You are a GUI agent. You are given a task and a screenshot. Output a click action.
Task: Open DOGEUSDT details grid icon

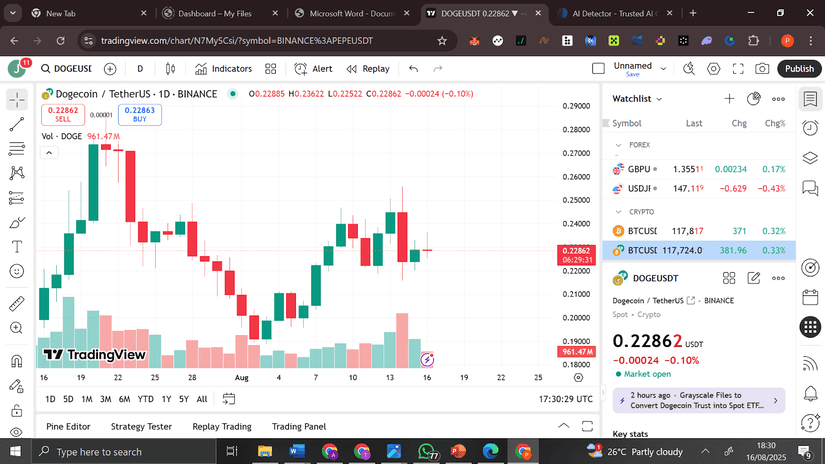click(x=729, y=278)
